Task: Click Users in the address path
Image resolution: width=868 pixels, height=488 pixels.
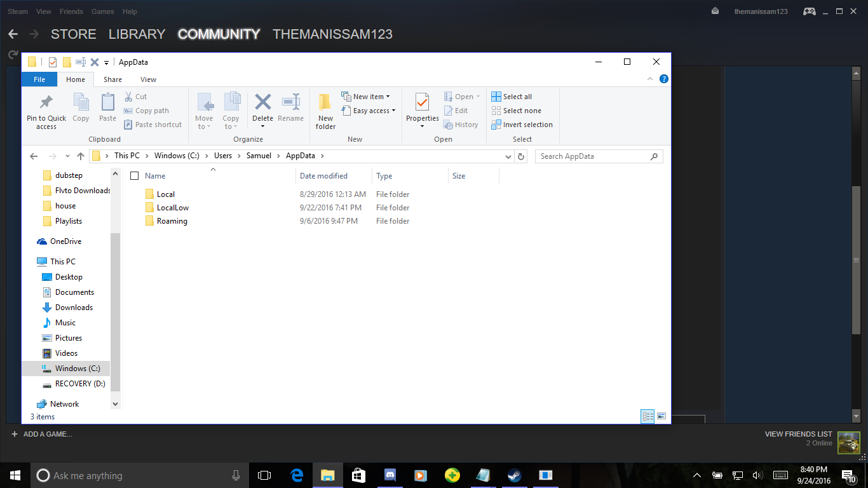Action: click(x=223, y=156)
